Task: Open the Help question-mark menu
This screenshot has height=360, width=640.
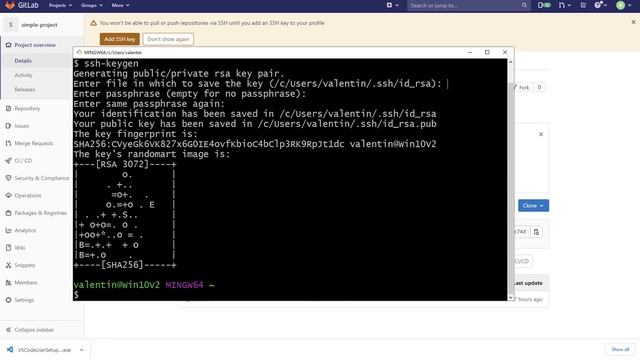Action: pyautogui.click(x=600, y=5)
